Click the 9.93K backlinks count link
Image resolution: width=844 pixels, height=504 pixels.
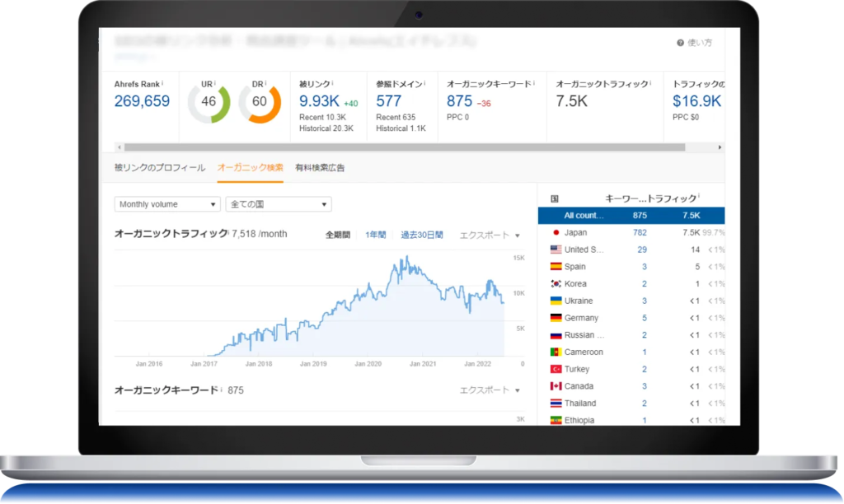point(319,101)
